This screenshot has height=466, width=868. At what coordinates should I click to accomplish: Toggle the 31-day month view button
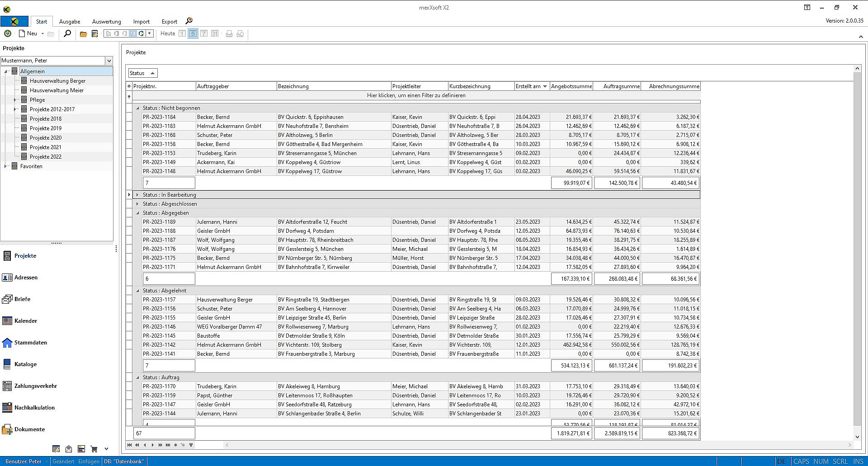click(215, 33)
